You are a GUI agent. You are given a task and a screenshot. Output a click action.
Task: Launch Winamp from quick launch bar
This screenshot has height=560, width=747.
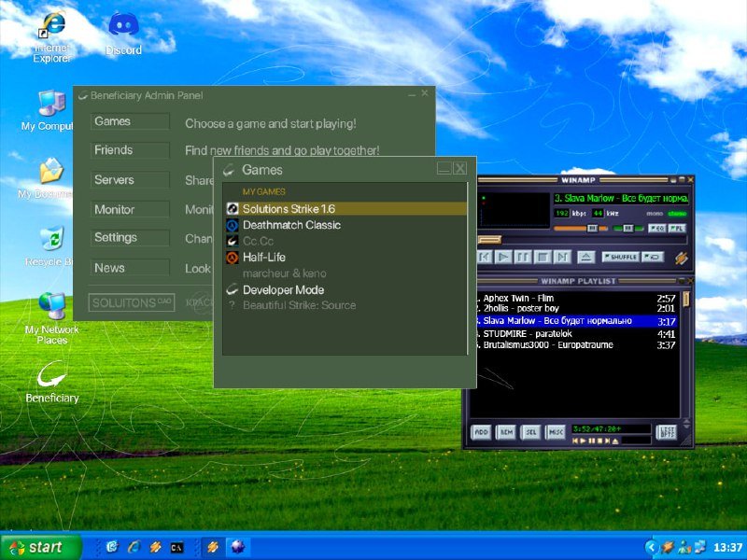155,547
